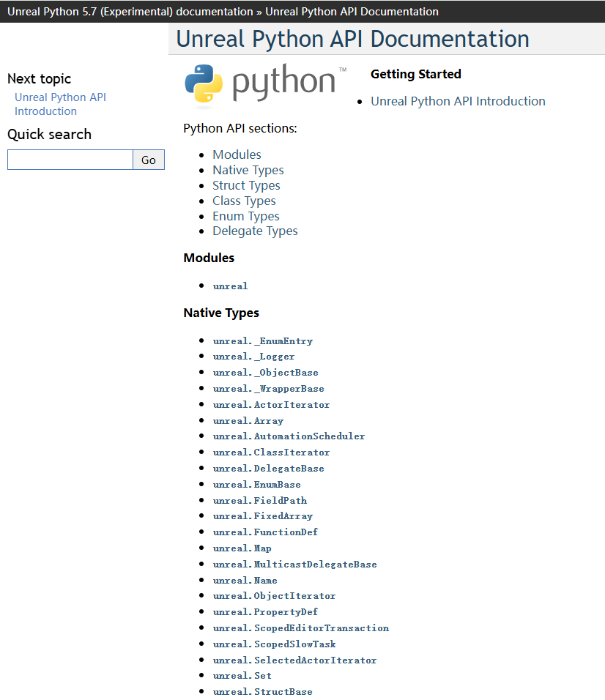Click the 'Next topic' sidebar heading
The width and height of the screenshot is (605, 700).
40,79
